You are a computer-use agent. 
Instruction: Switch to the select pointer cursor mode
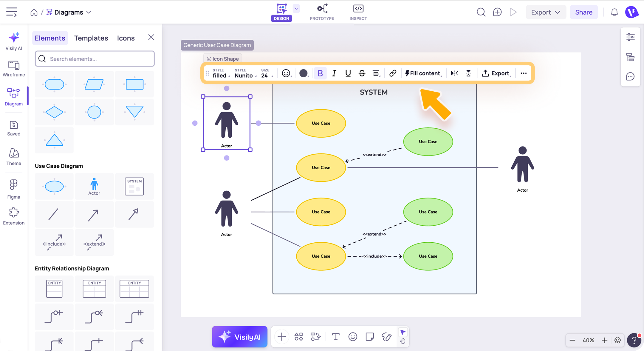pos(403,332)
